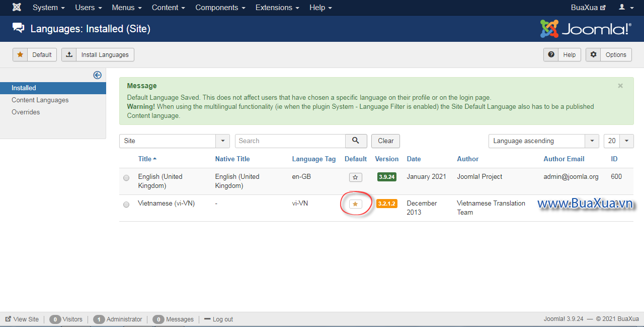
Task: Click Log out in the status bar
Action: [219, 319]
